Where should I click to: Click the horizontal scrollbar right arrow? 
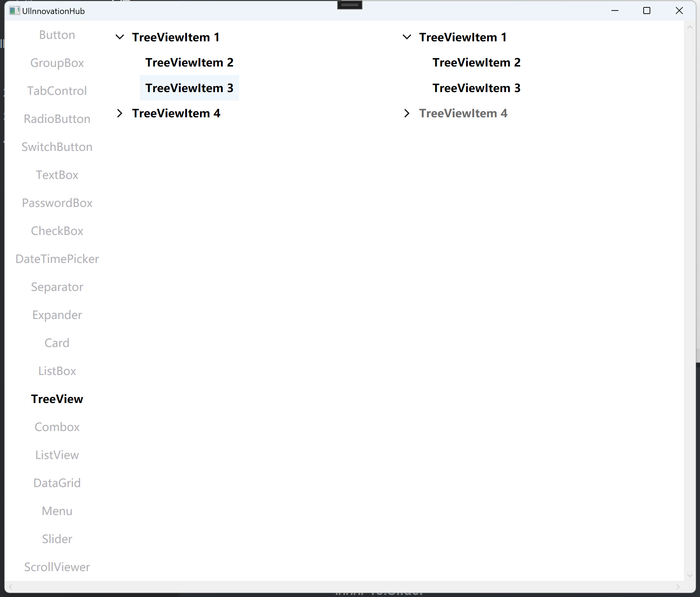(678, 587)
